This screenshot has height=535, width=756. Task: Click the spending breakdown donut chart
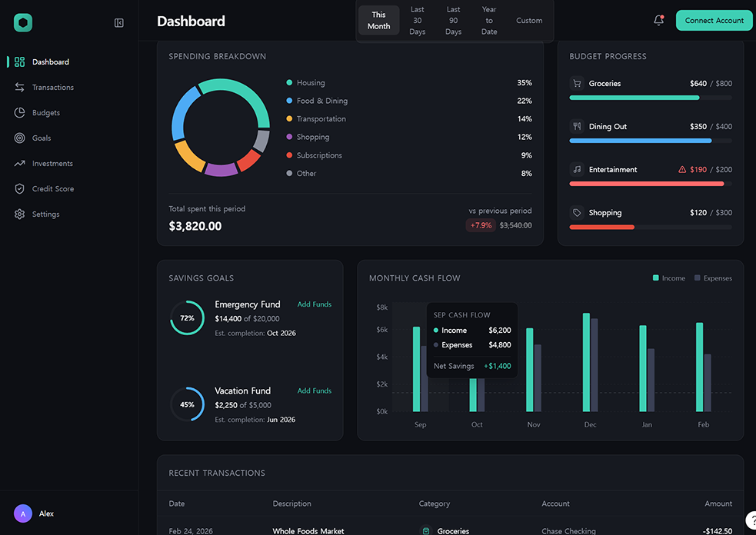coord(221,128)
